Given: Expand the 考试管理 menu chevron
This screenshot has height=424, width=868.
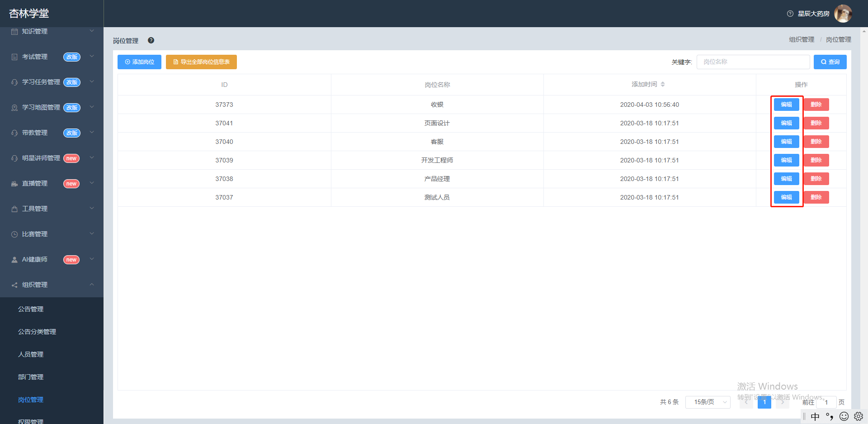Looking at the screenshot, I should [92, 57].
